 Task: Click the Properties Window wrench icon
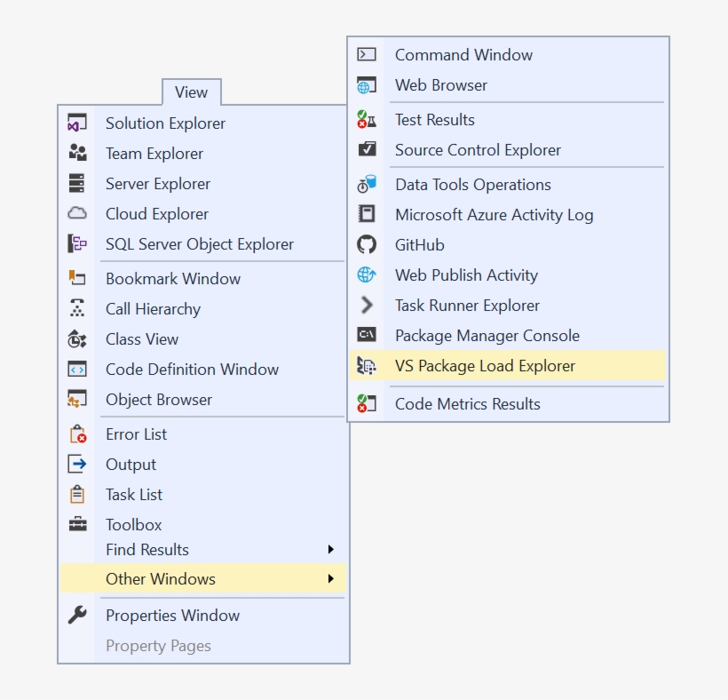point(78,615)
